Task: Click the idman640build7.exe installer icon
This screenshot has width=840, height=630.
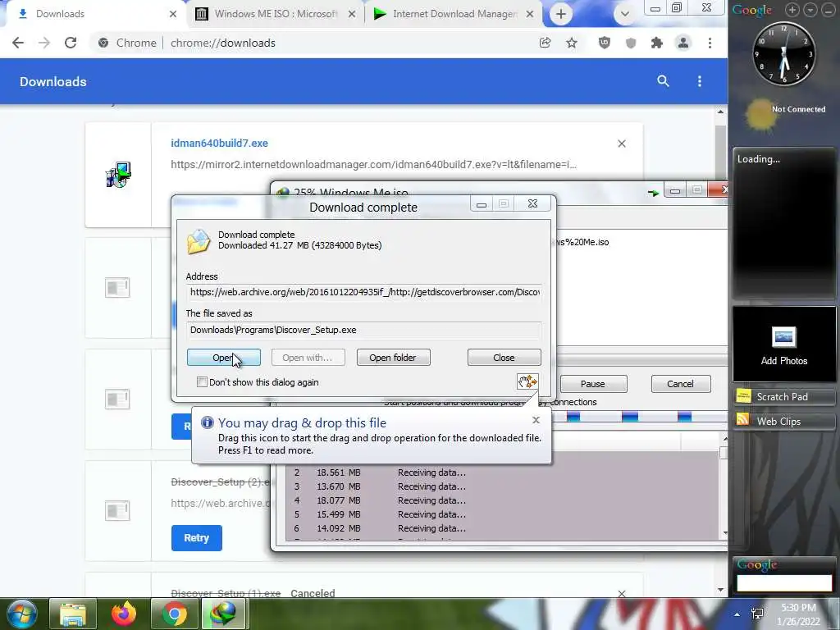Action: coord(118,175)
